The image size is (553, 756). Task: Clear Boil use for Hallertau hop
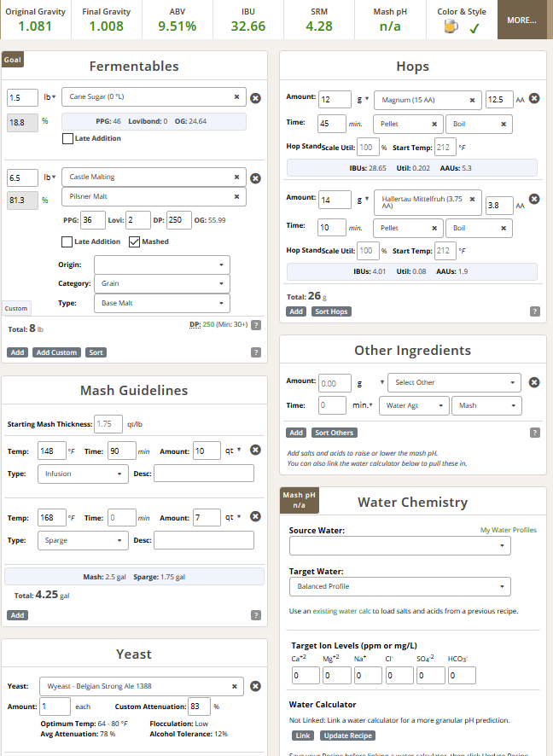point(504,229)
